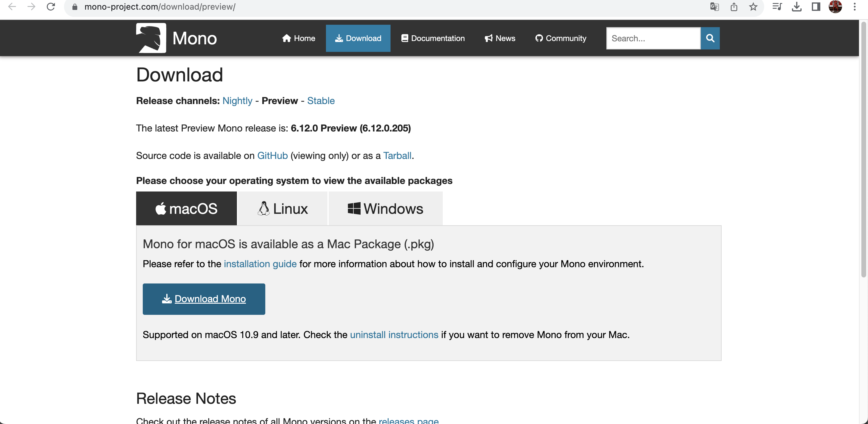868x424 pixels.
Task: Click the Mono gorilla logo
Action: [151, 38]
